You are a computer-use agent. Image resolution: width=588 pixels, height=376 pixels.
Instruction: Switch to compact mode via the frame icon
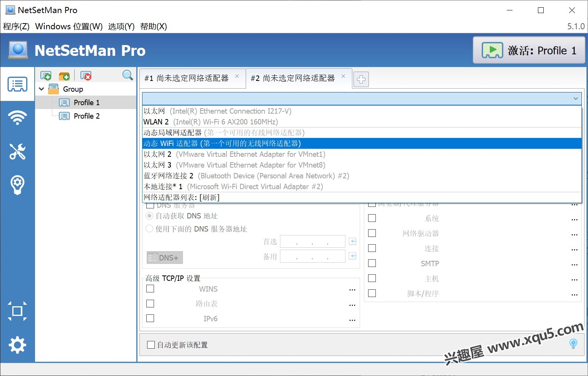click(x=17, y=311)
